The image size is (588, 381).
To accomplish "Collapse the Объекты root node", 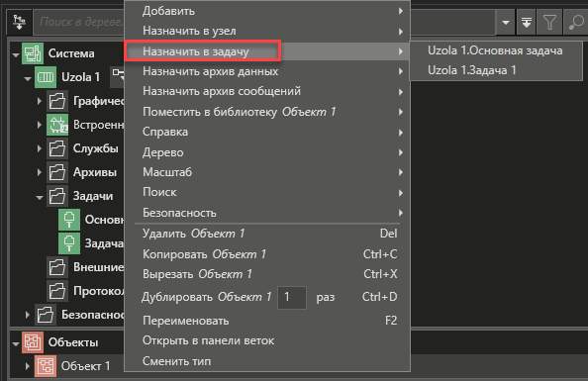I will pos(16,343).
